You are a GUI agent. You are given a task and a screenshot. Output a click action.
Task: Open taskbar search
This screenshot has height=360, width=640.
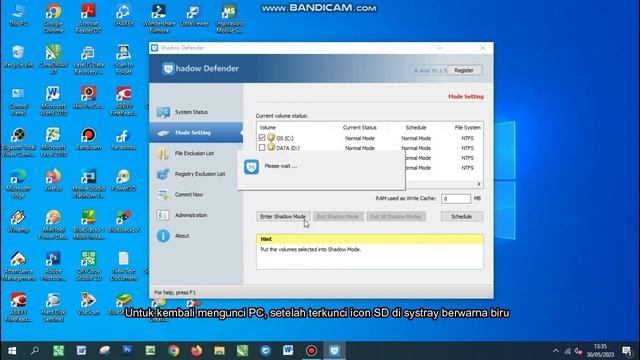35,351
